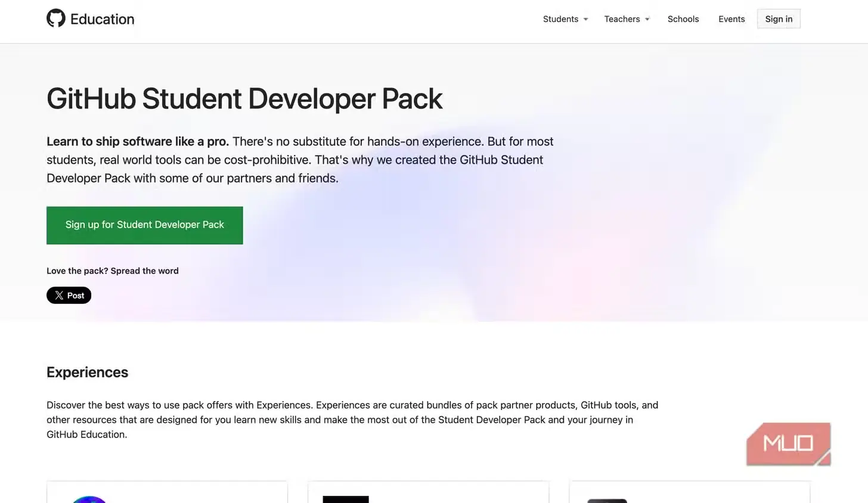Click the Experiences section heading
868x503 pixels.
(x=88, y=372)
